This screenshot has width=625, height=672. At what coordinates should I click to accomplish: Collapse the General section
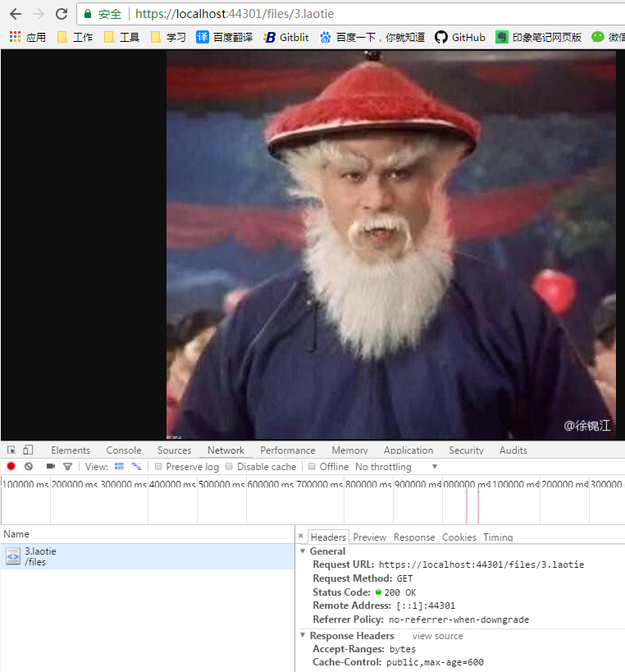(x=303, y=551)
